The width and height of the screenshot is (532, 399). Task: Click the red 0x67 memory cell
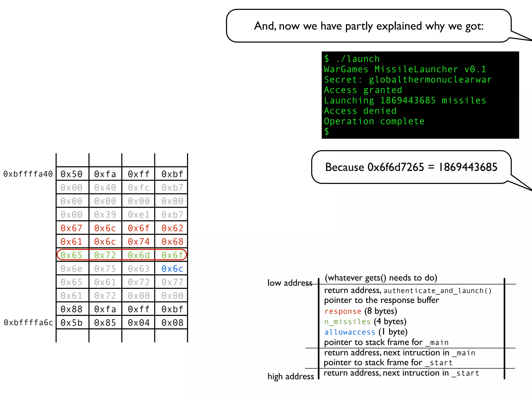click(x=71, y=228)
